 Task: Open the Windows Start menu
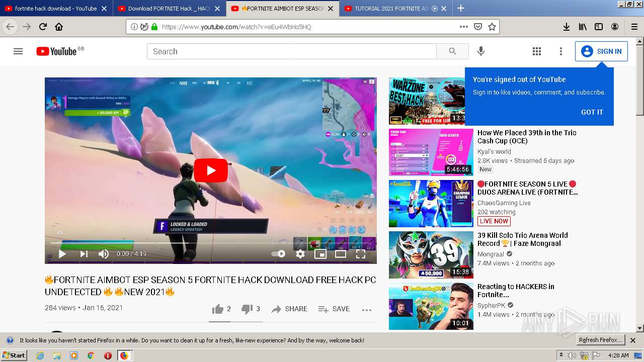point(14,355)
